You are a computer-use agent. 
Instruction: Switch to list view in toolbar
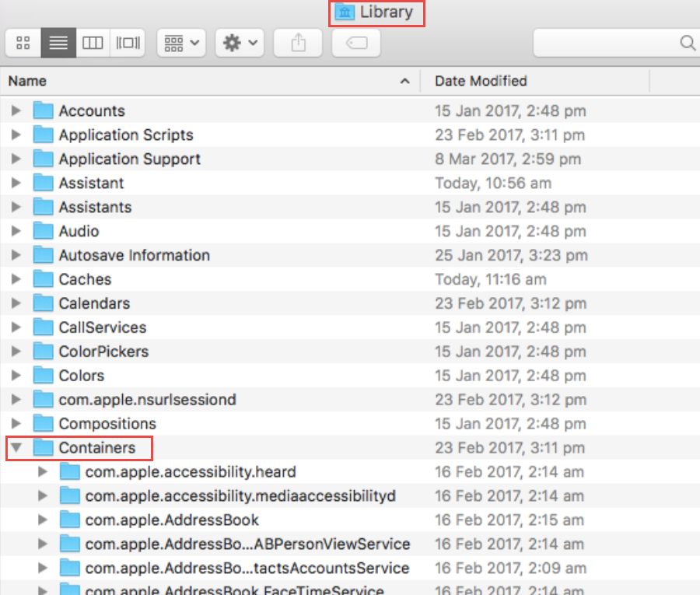(58, 43)
